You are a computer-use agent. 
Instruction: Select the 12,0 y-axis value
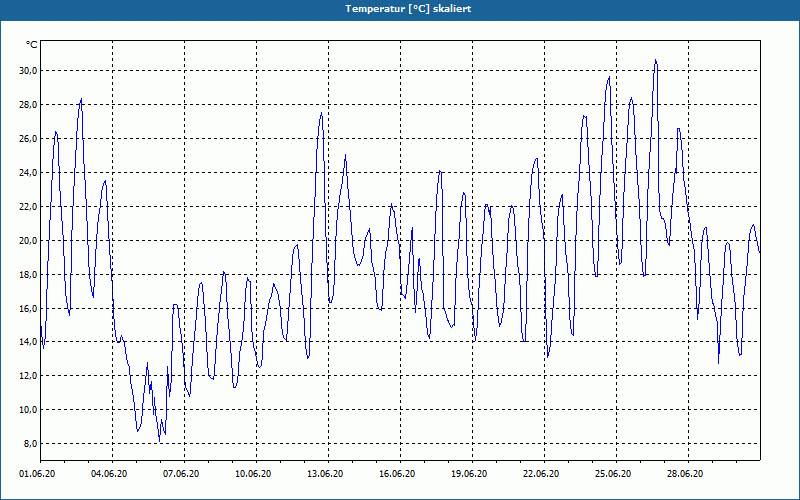28,376
